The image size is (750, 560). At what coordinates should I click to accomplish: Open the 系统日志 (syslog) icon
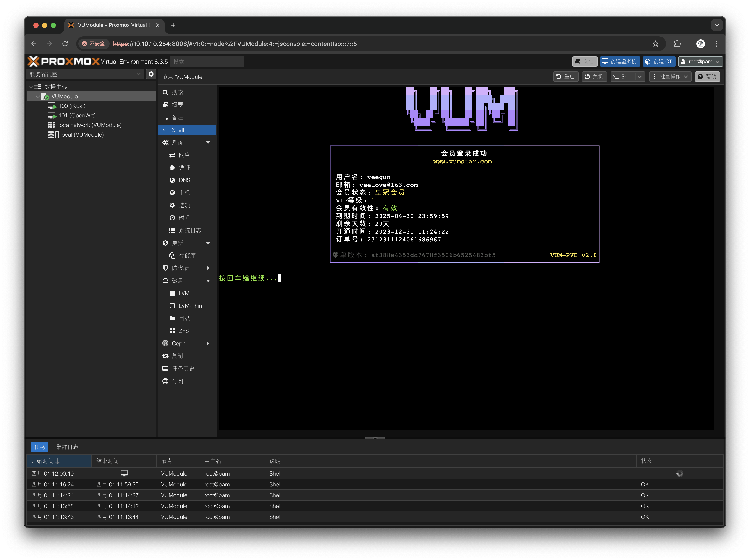[172, 230]
